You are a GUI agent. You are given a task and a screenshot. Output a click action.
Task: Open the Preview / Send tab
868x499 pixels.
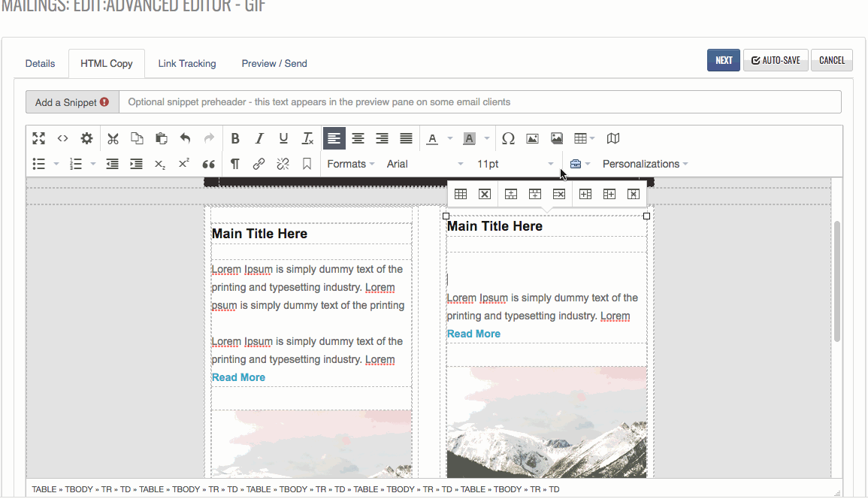[x=274, y=63]
